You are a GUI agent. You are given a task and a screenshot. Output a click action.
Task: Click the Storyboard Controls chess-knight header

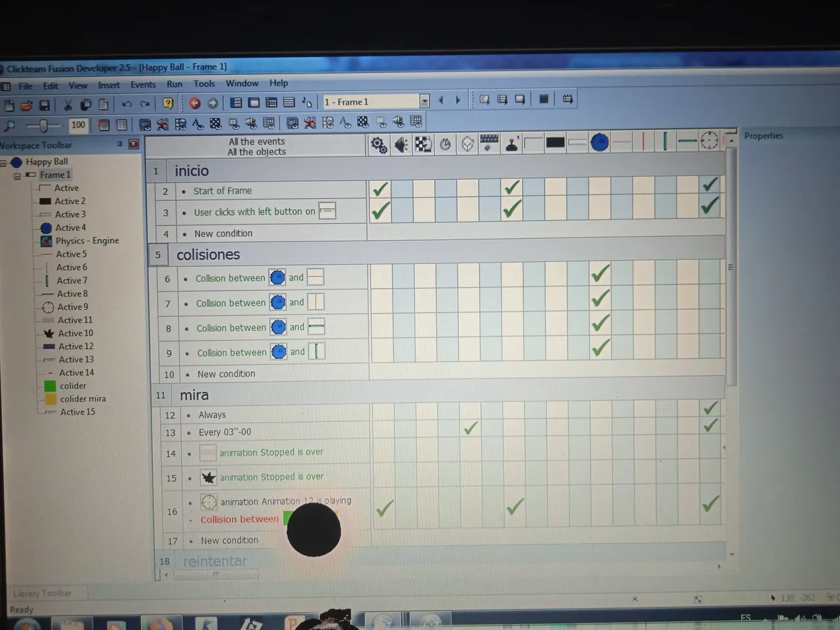click(x=423, y=144)
